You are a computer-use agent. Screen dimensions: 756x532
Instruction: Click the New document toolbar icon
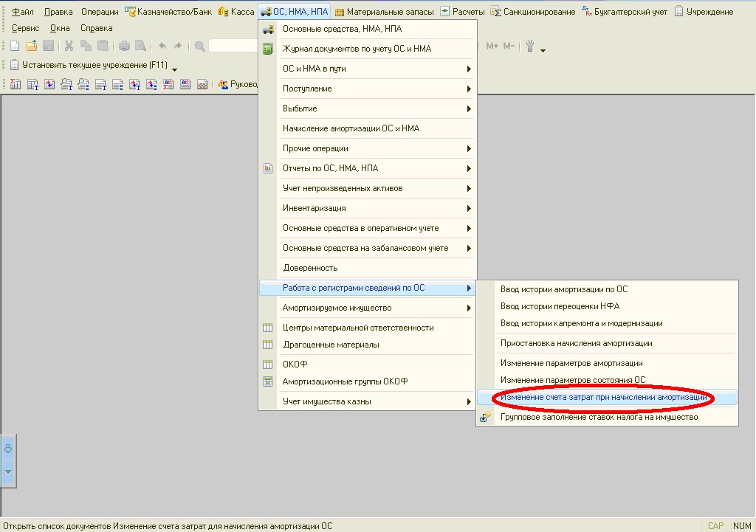15,46
